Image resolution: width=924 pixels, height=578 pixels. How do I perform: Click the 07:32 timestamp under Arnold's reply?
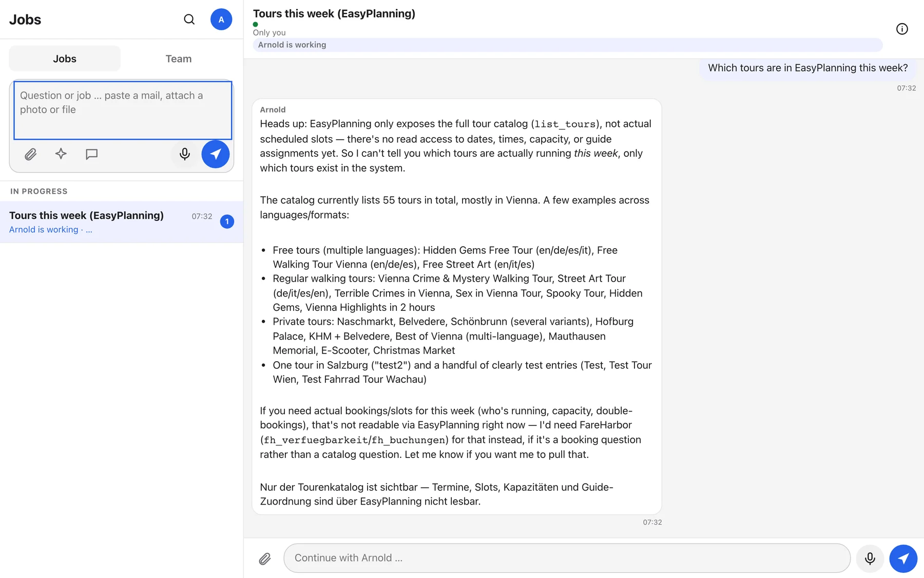pyautogui.click(x=652, y=522)
